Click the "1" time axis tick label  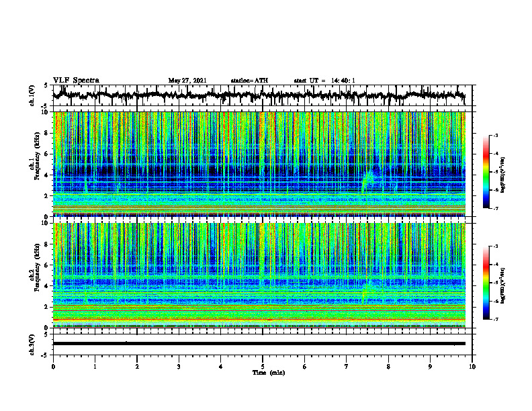coord(95,367)
